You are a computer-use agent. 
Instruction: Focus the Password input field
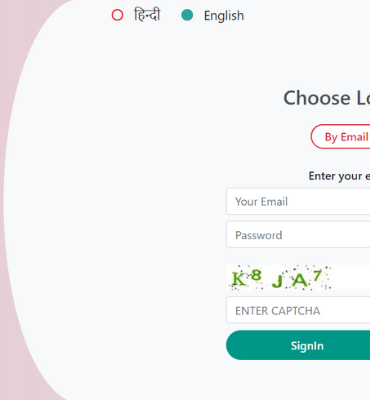[x=298, y=235]
